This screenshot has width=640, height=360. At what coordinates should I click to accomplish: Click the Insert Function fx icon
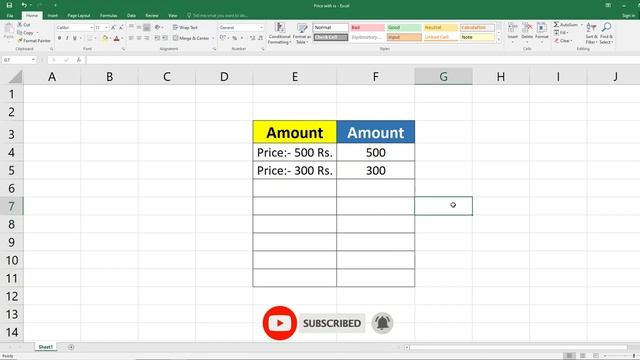tap(79, 60)
